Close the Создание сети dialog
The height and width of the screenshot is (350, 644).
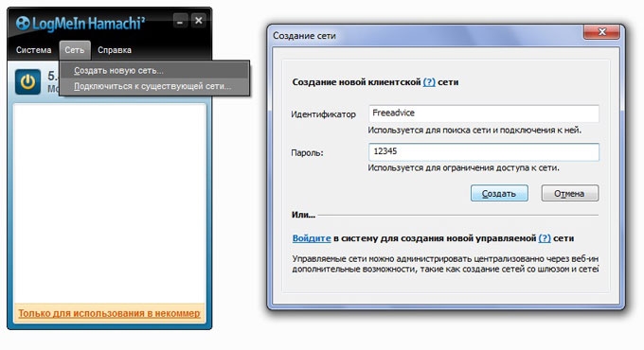pyautogui.click(x=601, y=31)
